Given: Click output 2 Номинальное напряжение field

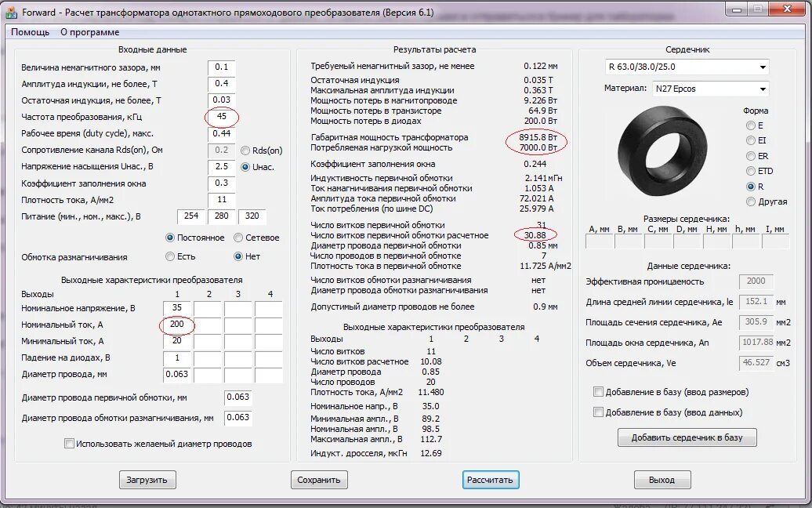Looking at the screenshot, I should [x=208, y=308].
